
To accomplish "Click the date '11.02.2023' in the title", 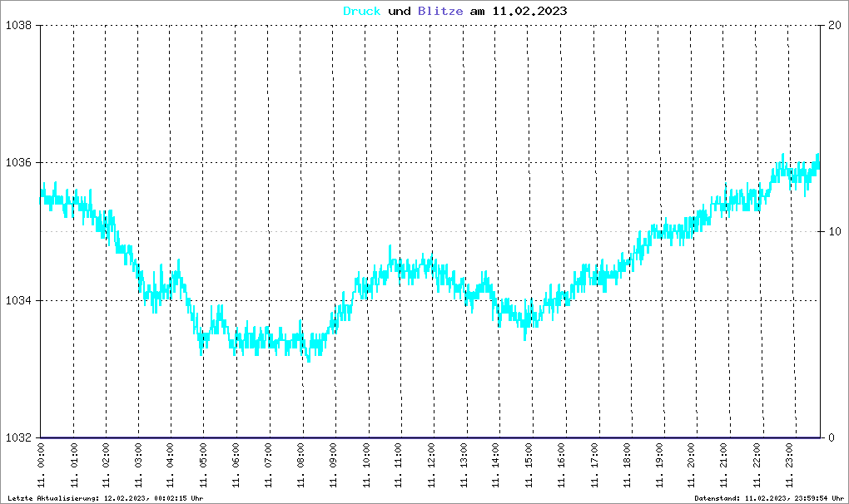I will [529, 11].
